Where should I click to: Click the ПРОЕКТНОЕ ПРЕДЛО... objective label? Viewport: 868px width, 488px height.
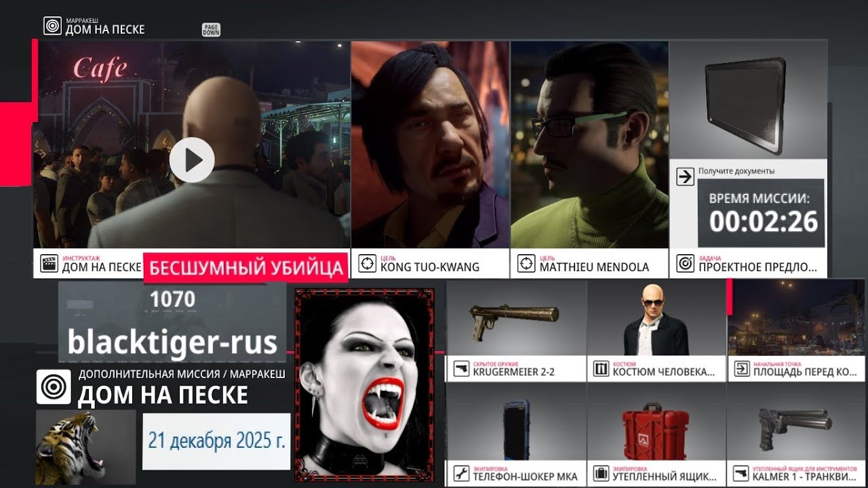tap(758, 264)
